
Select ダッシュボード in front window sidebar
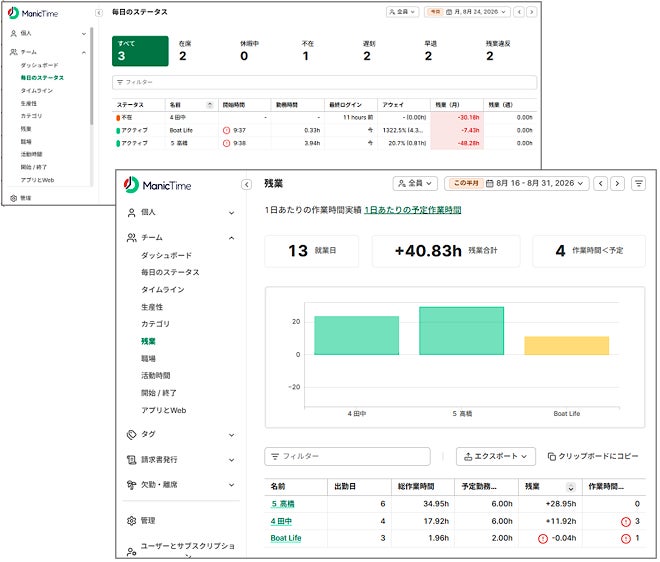click(x=166, y=256)
